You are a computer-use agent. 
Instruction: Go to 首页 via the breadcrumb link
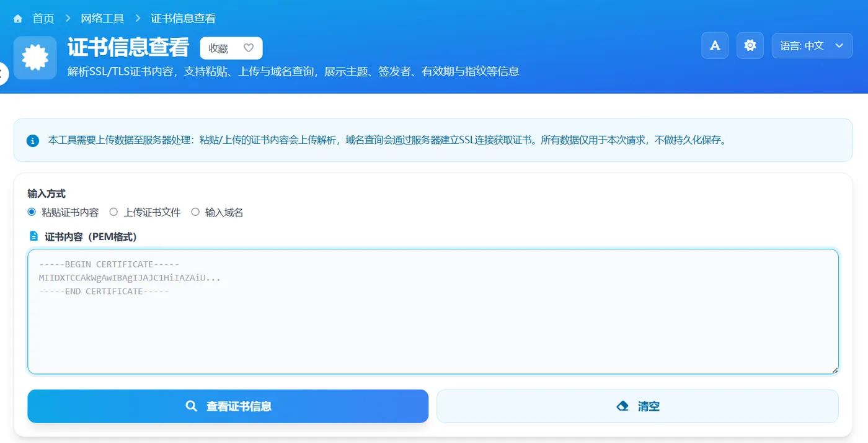[x=43, y=18]
